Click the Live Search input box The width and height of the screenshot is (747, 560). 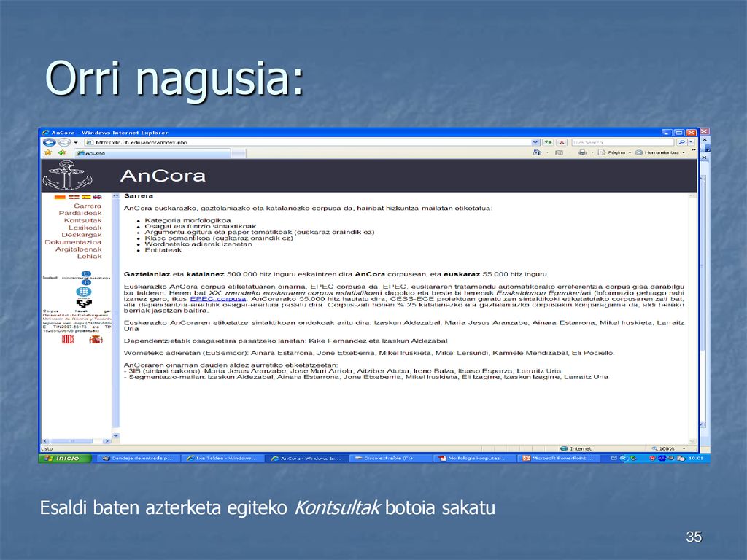click(623, 142)
